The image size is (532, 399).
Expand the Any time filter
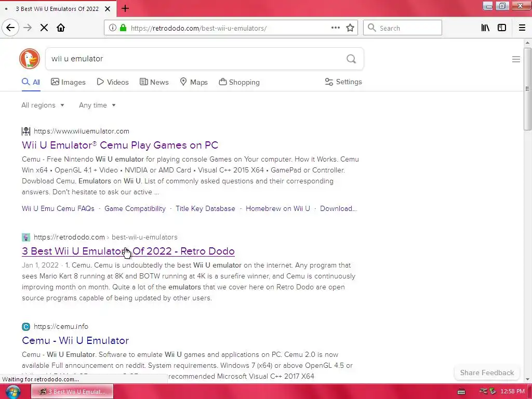[97, 105]
